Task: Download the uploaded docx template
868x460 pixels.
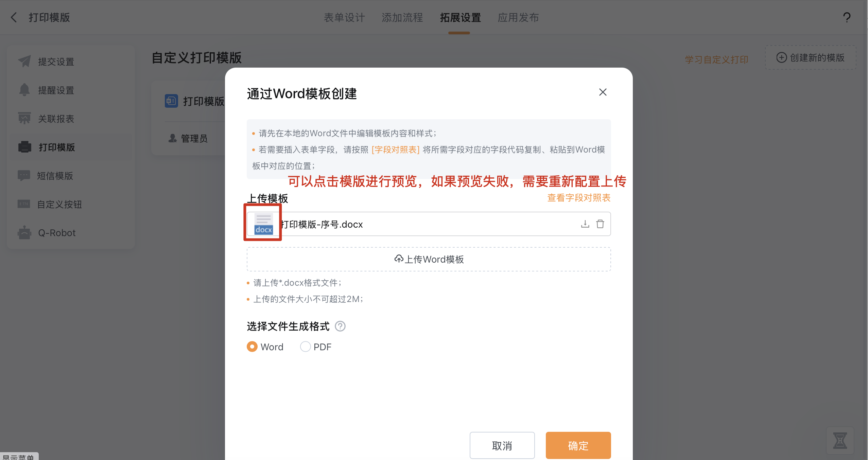Action: [585, 224]
